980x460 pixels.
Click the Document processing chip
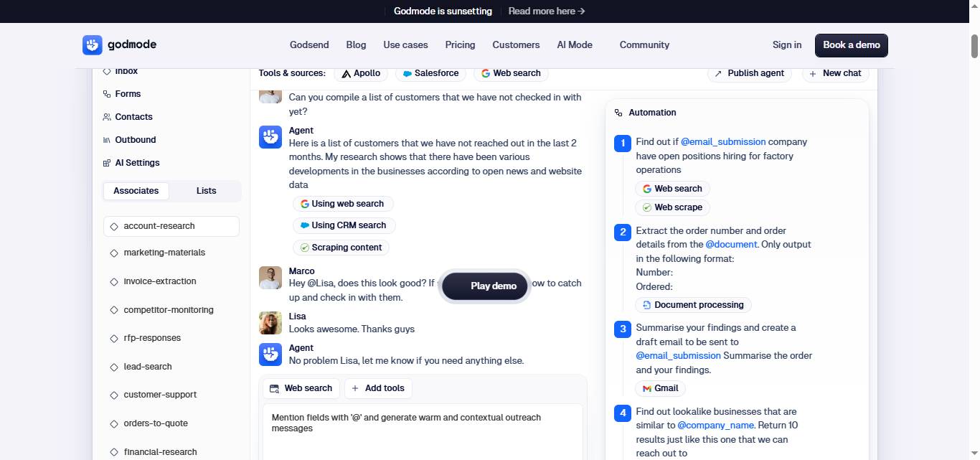coord(693,305)
